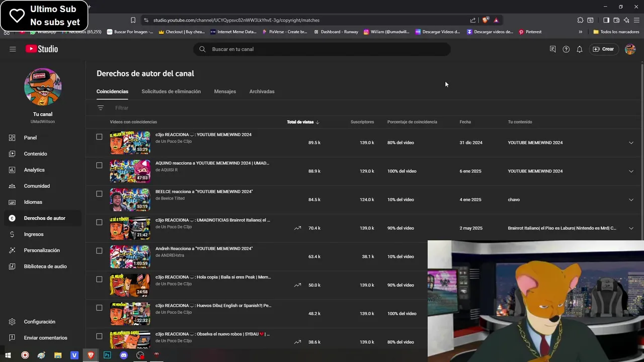The width and height of the screenshot is (644, 362).
Task: Click the Buscar en tu canal field
Action: coord(322,49)
